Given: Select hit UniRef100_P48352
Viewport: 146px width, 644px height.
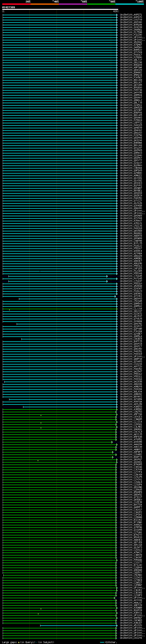Looking at the screenshot, I should (x=131, y=369).
